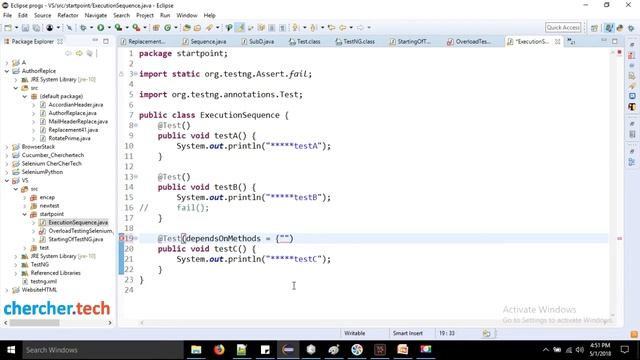640x360 pixels.
Task: Switch to the Sequence.java tab
Action: tap(204, 42)
